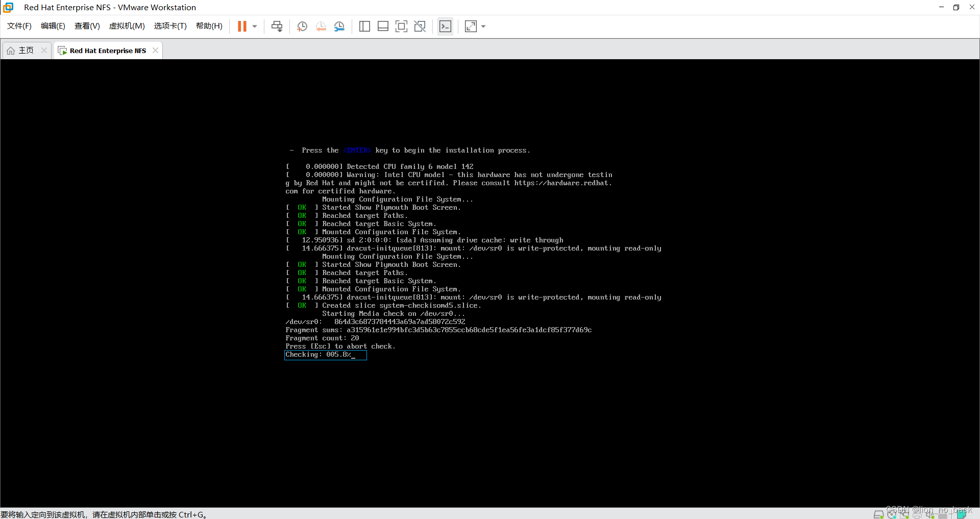Close the Red Hat Enterprise NFS tab

pyautogui.click(x=155, y=51)
